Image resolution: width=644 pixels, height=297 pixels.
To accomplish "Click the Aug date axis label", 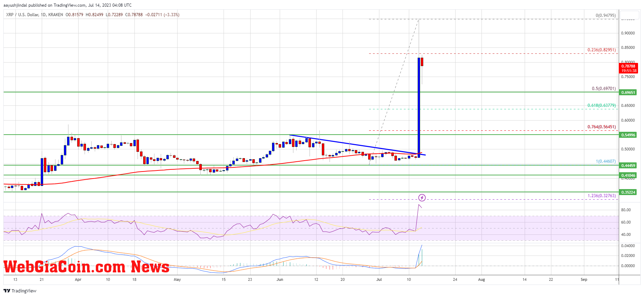I will pos(482,280).
